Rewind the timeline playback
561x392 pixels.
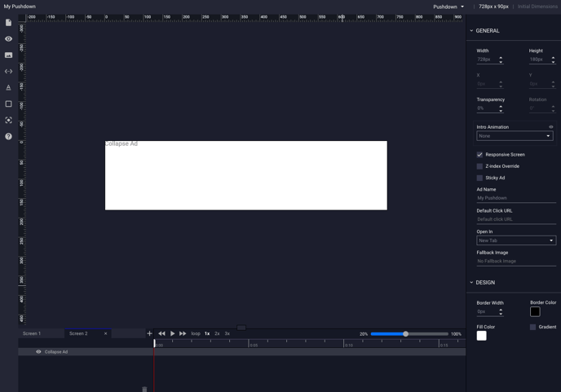point(161,333)
